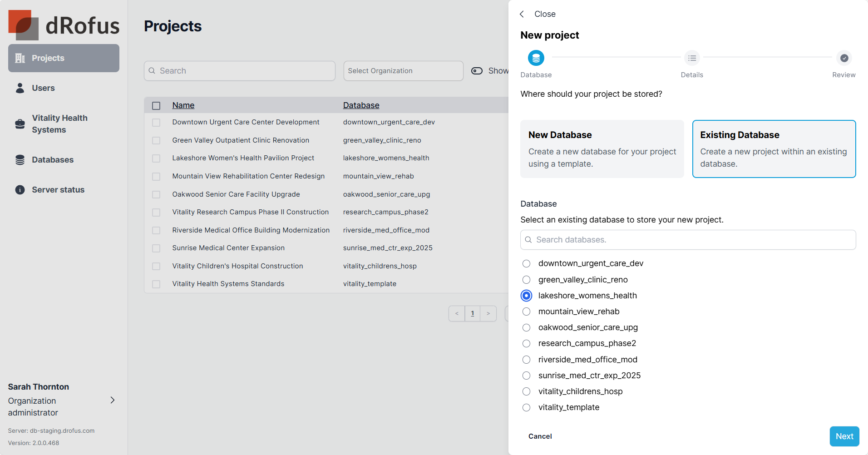
Task: Select the mountain_view_rehab radio button
Action: click(526, 312)
